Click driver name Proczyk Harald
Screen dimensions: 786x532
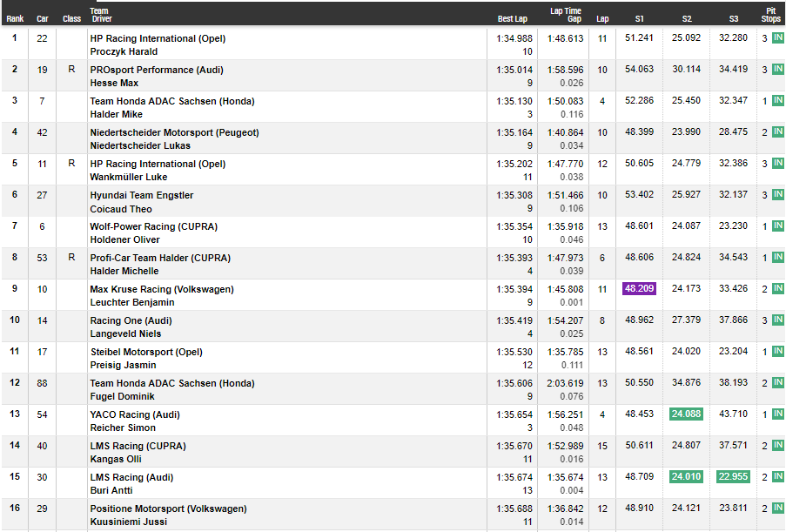coord(124,51)
